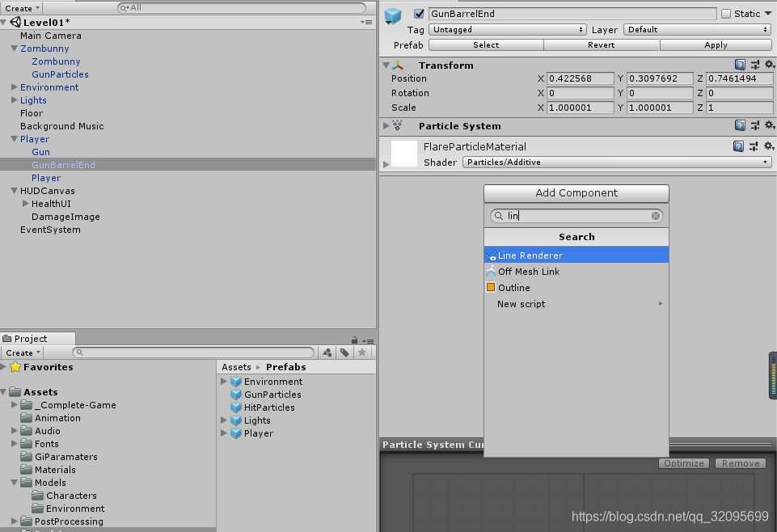Open the Shader Particles/Additive dropdown

(x=618, y=162)
